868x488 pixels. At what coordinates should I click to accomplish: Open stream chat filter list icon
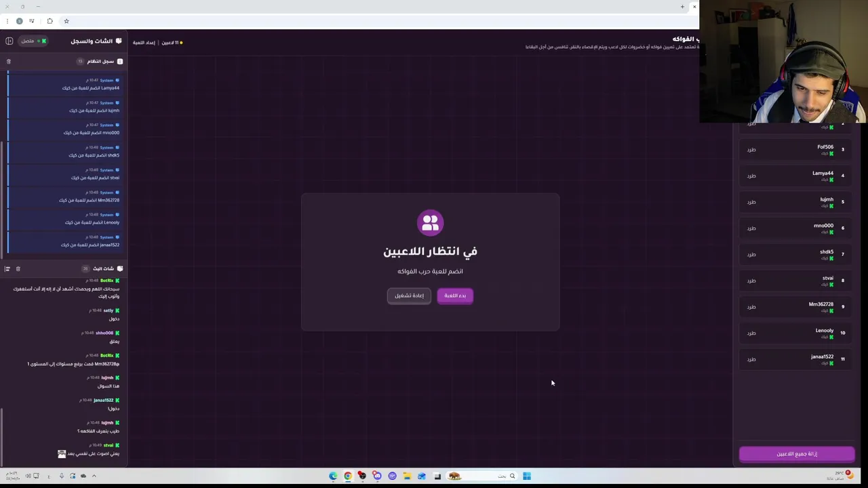pyautogui.click(x=7, y=269)
